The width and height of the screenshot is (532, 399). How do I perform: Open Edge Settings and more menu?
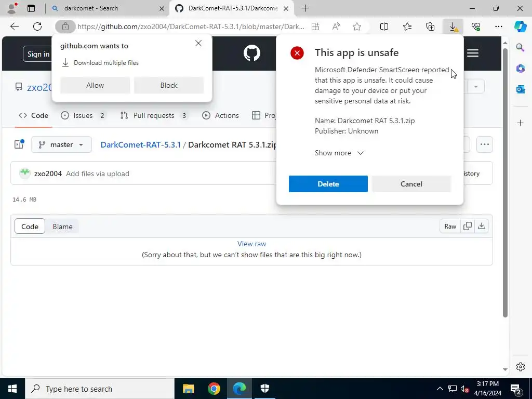pyautogui.click(x=498, y=26)
